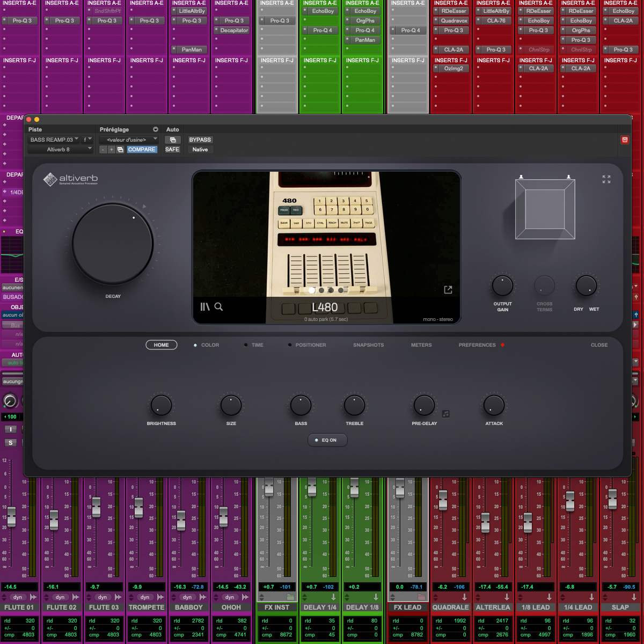Image resolution: width=644 pixels, height=644 pixels.
Task: Click the pan knob on the left track
Action: (x=10, y=400)
